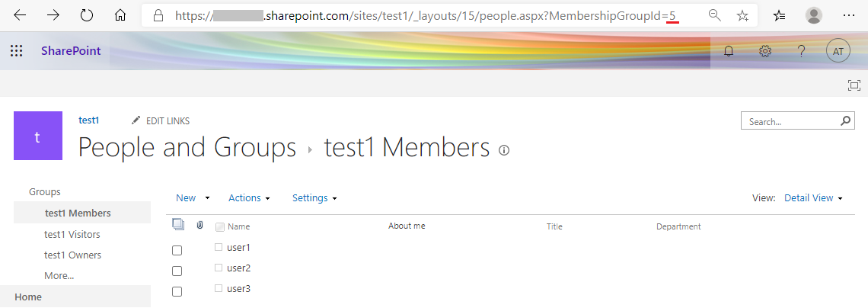Click the help question mark icon
Viewport: 868px width, 308px height.
[801, 51]
